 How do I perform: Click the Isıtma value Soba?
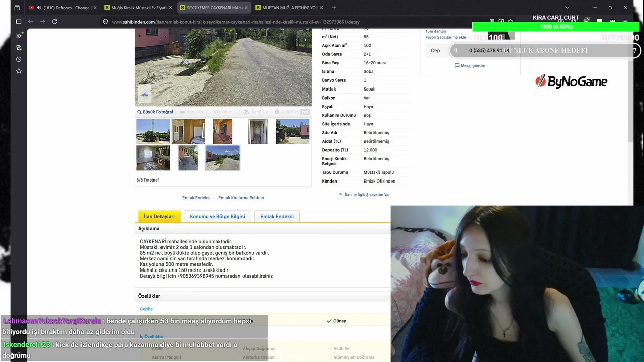pyautogui.click(x=369, y=71)
